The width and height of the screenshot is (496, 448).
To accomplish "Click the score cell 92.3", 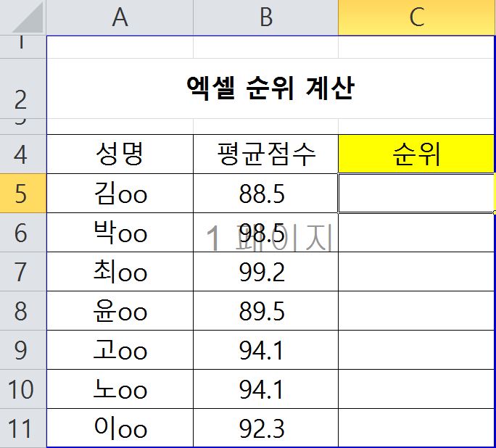I will tap(265, 428).
